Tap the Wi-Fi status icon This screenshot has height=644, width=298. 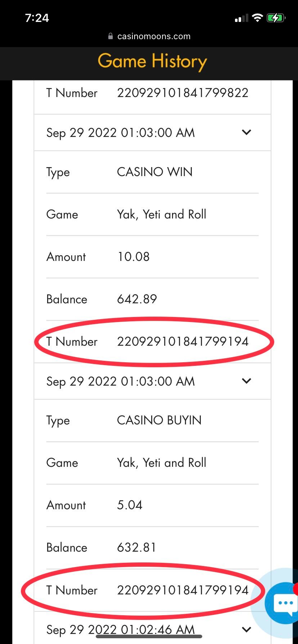[257, 18]
